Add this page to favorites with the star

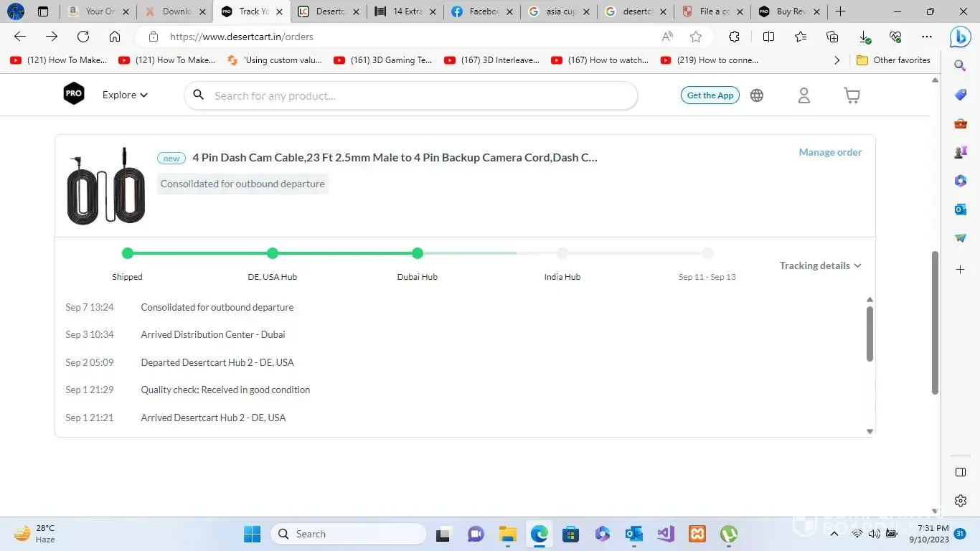(x=696, y=37)
